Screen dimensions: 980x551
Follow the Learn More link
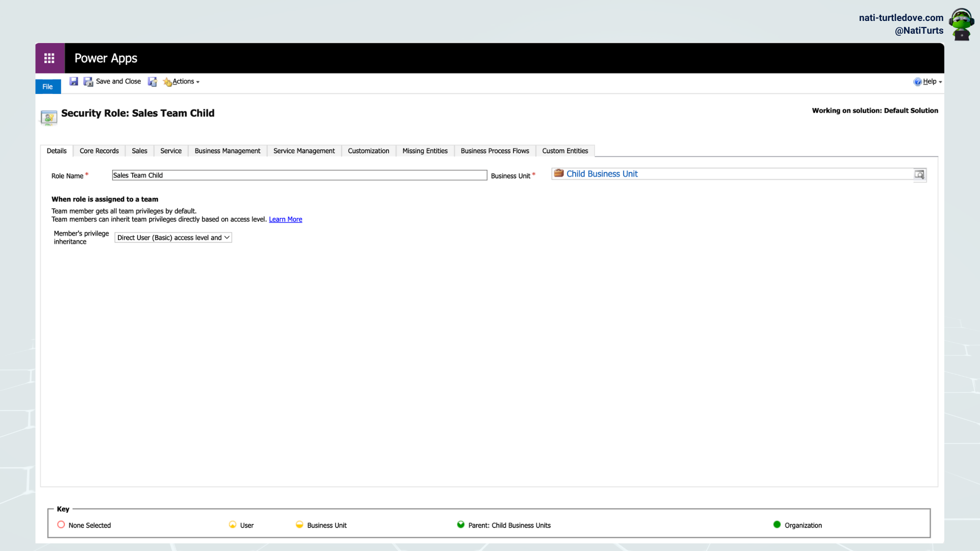pyautogui.click(x=285, y=219)
